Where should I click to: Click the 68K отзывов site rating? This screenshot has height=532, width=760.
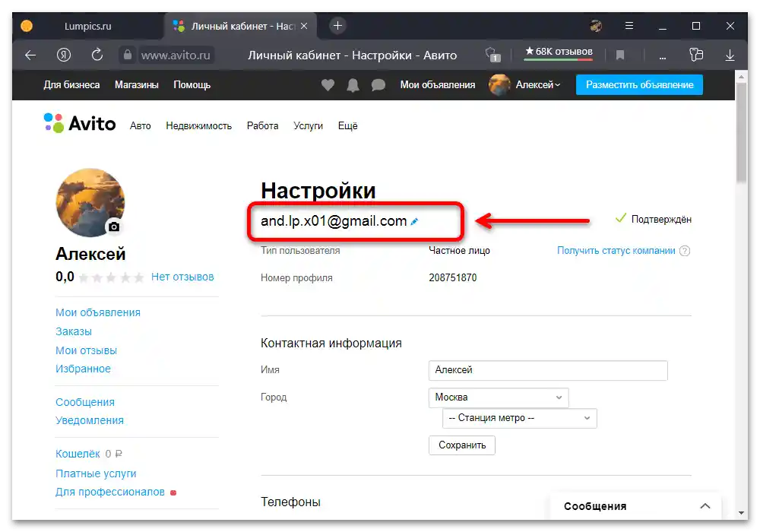click(x=559, y=52)
